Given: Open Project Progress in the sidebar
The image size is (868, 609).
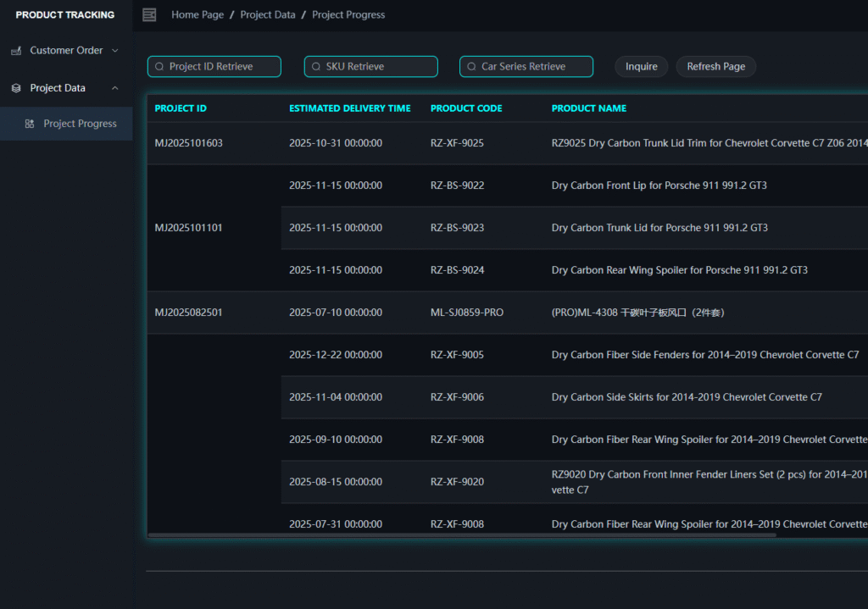Looking at the screenshot, I should (80, 124).
